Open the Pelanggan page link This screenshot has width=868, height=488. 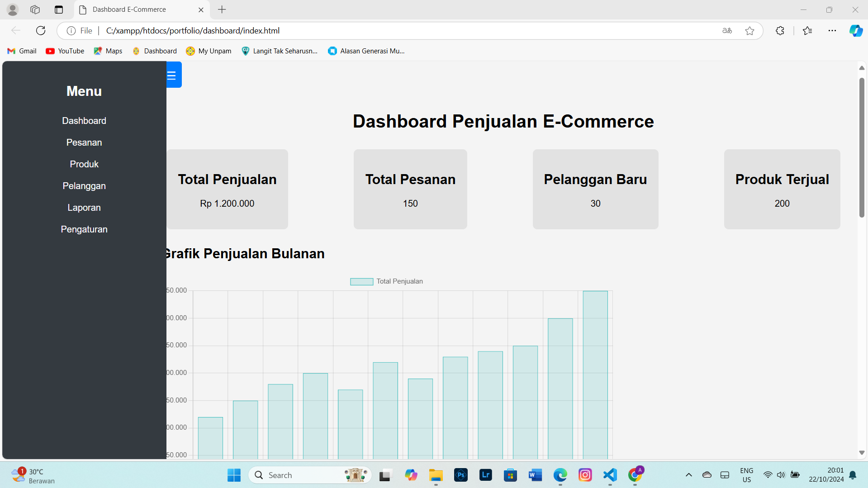(84, 185)
